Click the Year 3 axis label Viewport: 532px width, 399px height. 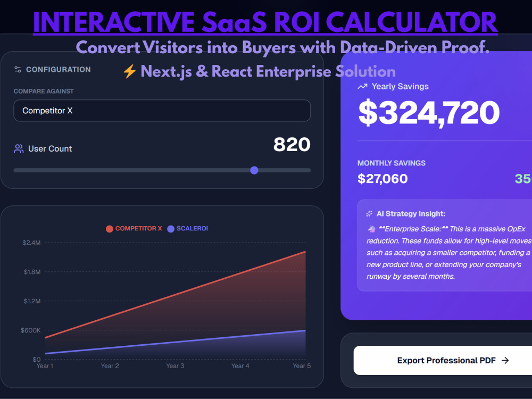(175, 366)
